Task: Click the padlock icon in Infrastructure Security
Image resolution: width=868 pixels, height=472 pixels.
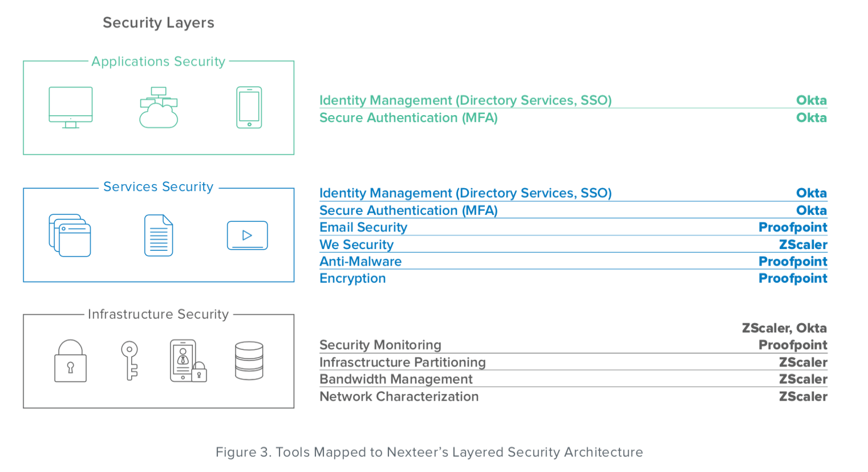Action: [71, 361]
